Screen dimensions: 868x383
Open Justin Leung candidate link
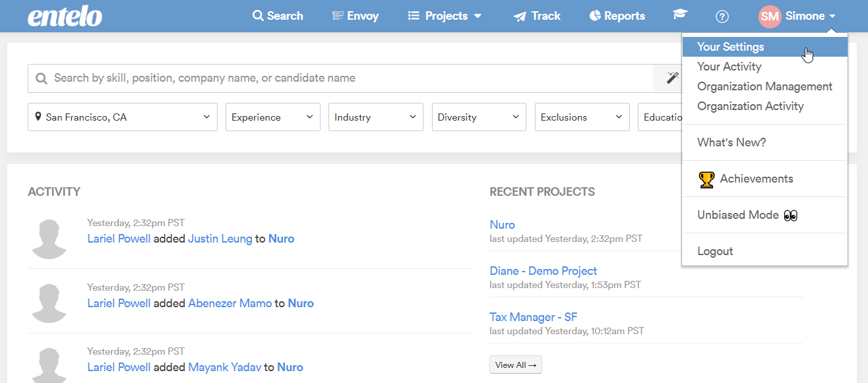click(x=220, y=239)
